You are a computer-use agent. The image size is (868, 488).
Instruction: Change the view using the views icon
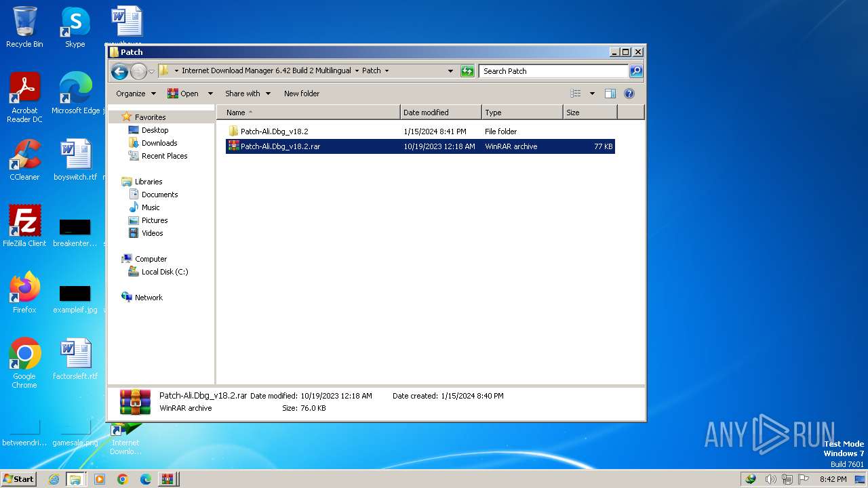(576, 94)
